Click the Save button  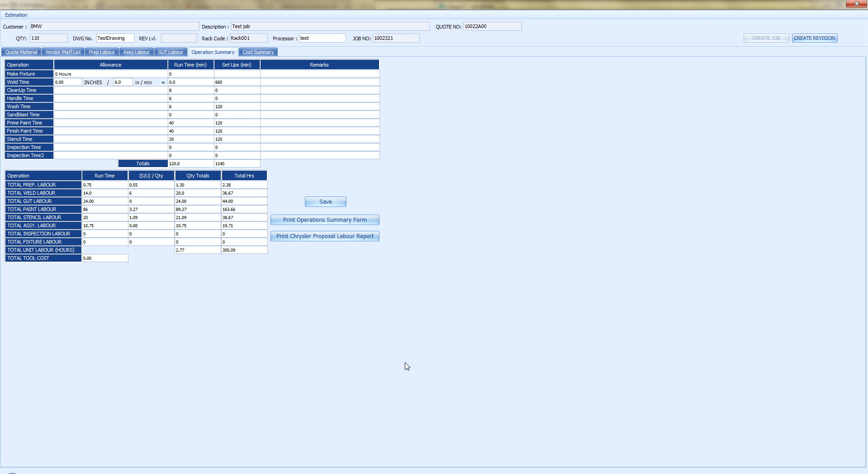tap(325, 202)
